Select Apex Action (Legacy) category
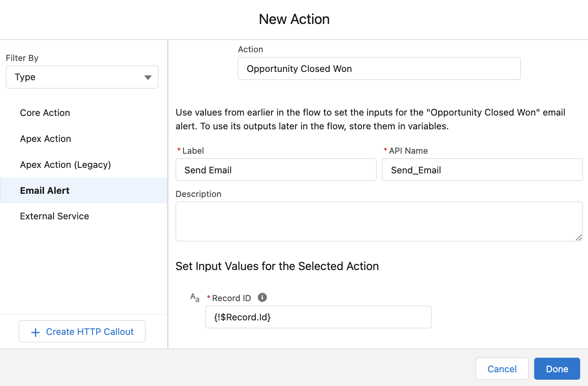 coord(65,165)
